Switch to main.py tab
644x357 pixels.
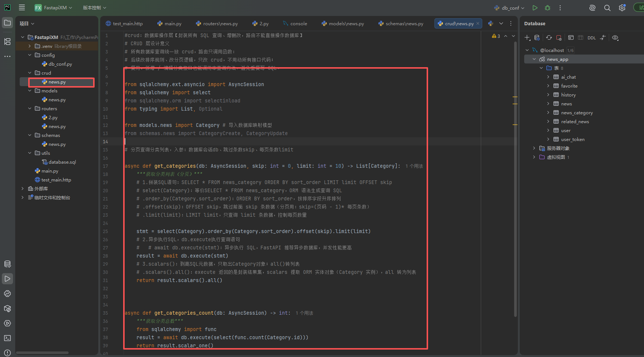[x=170, y=23]
